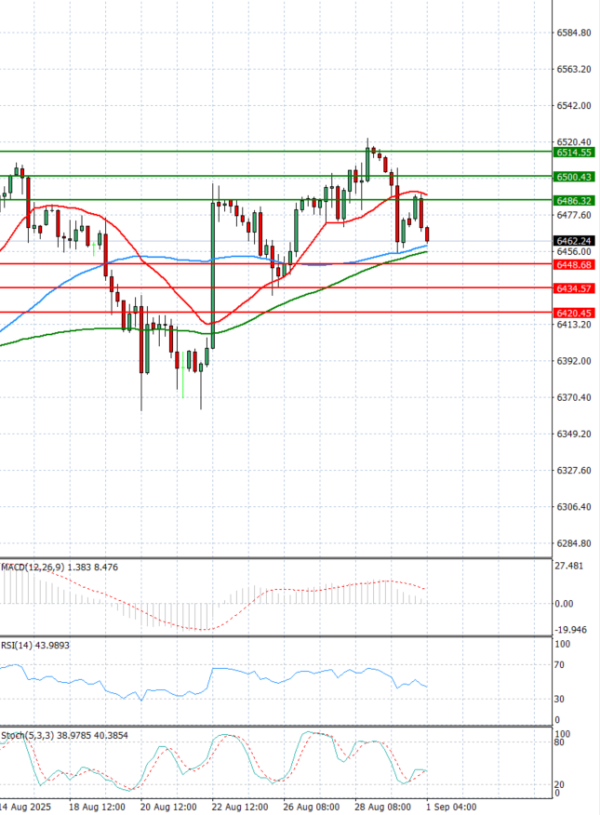Image resolution: width=600 pixels, height=815 pixels.
Task: Click the 26 Aug 08:00 time label
Action: coord(311,807)
